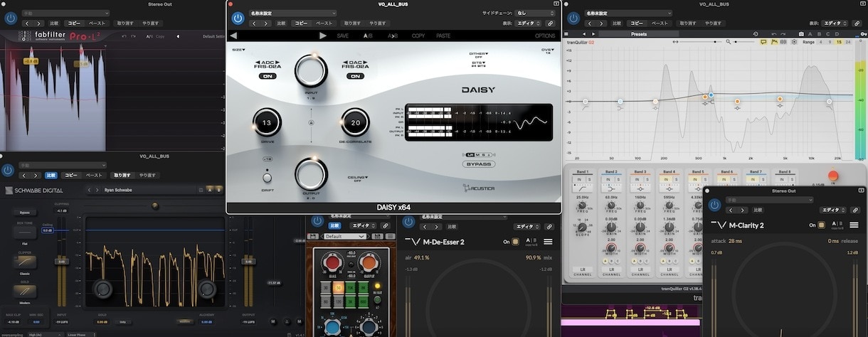Open the M-De-Esser 2 hamburger menu
This screenshot has height=337, width=868.
(549, 242)
